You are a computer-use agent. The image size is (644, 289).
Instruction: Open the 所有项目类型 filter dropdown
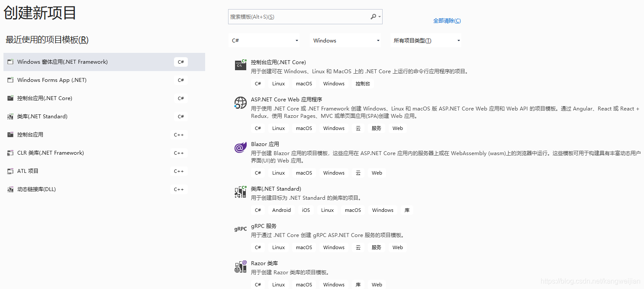click(426, 40)
